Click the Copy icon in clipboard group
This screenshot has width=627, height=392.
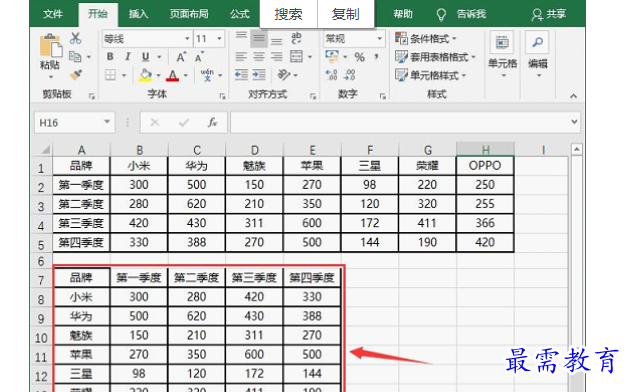click(75, 56)
